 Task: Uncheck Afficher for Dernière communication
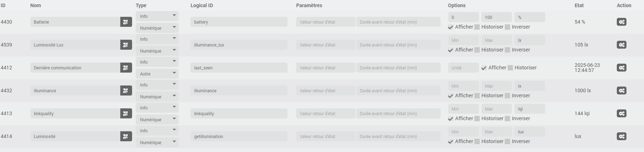[x=484, y=68]
